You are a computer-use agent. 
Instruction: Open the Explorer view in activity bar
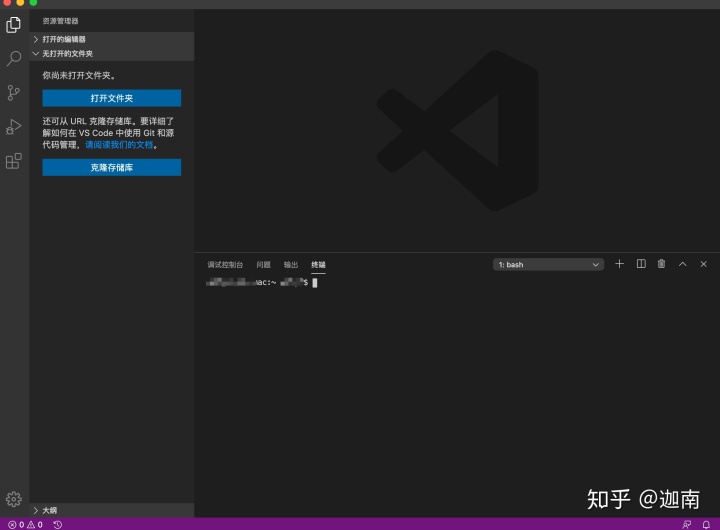pyautogui.click(x=14, y=24)
